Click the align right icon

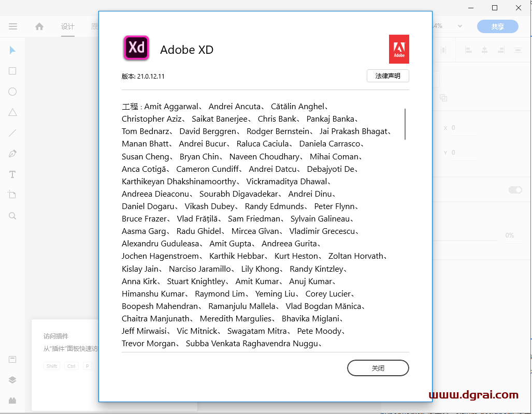pos(501,51)
